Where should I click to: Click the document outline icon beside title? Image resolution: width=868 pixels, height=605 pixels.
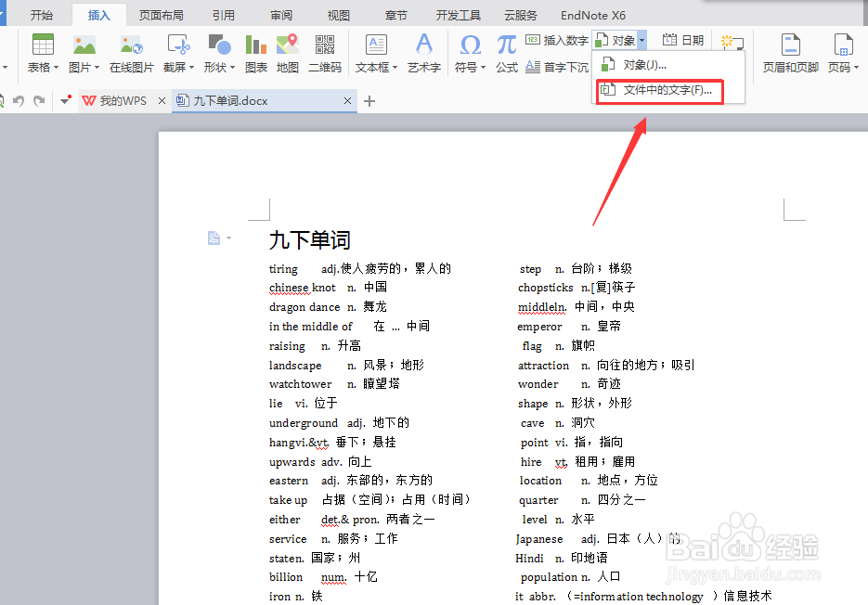214,238
